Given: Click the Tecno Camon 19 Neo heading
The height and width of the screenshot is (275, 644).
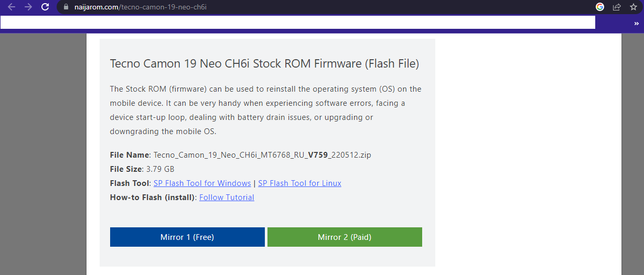Looking at the screenshot, I should pos(264,64).
